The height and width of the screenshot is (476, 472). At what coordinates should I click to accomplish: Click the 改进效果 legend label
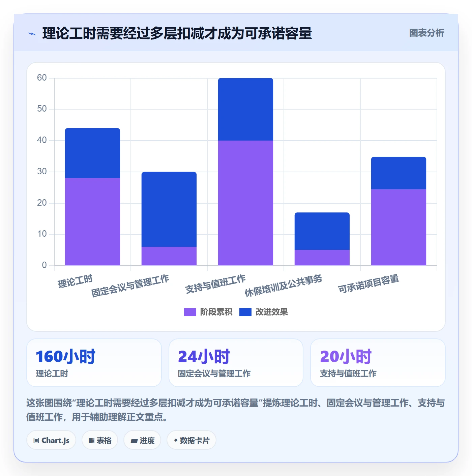click(x=271, y=312)
